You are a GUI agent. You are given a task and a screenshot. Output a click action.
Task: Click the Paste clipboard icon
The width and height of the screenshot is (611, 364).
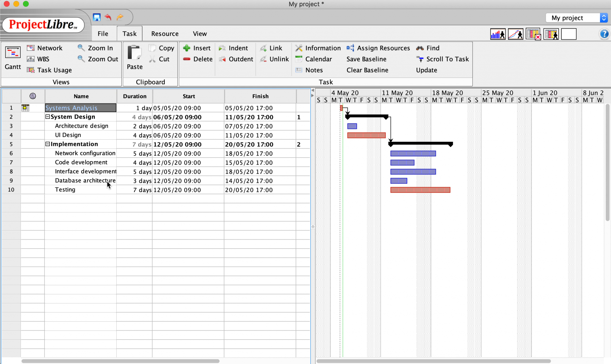(x=135, y=53)
